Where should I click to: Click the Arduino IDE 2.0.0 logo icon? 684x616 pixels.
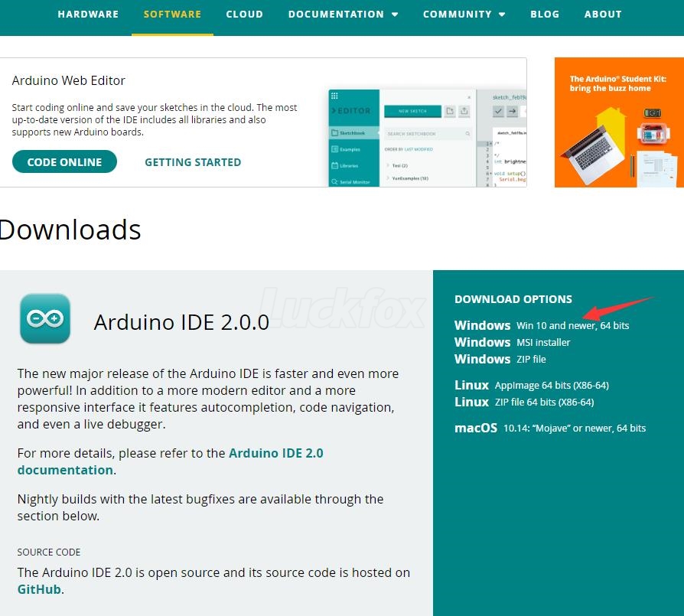[x=45, y=318]
